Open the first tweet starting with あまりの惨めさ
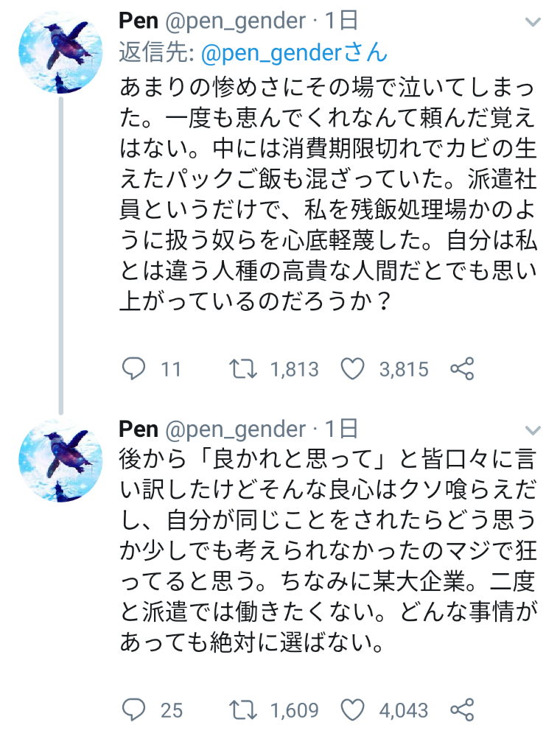 [x=324, y=192]
